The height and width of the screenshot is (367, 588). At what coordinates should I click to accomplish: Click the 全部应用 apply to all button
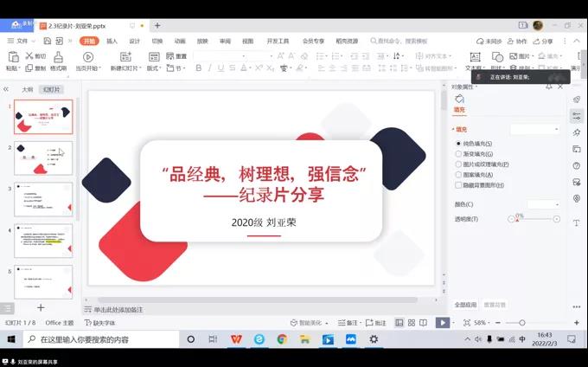coord(465,305)
